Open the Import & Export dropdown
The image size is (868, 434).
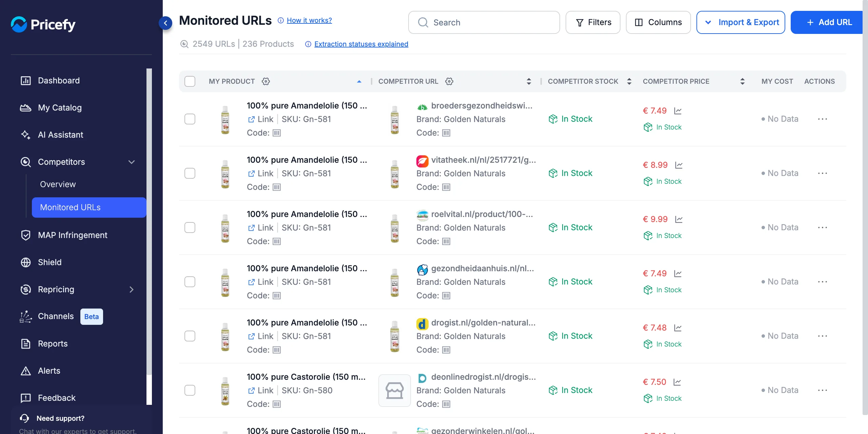pos(741,22)
